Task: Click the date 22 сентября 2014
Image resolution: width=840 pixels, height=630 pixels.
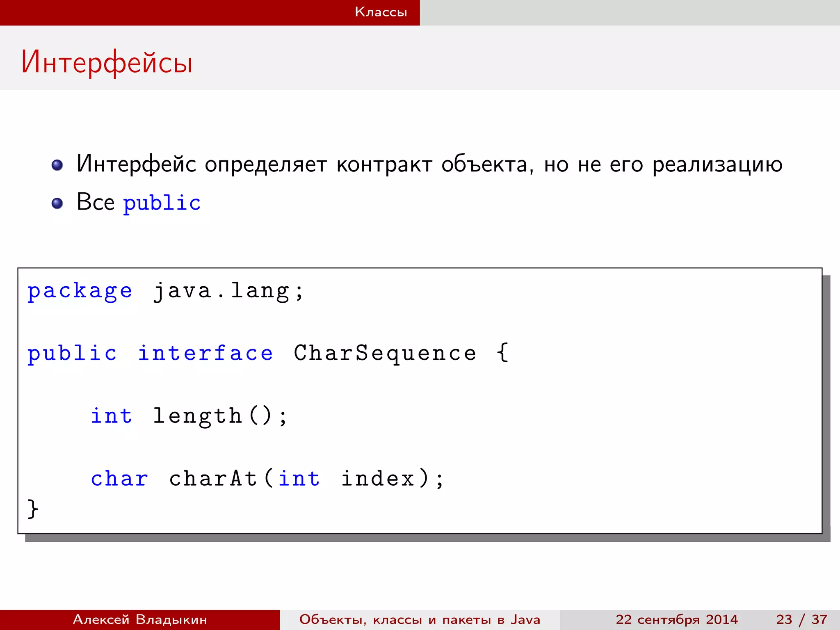Action: 676,619
